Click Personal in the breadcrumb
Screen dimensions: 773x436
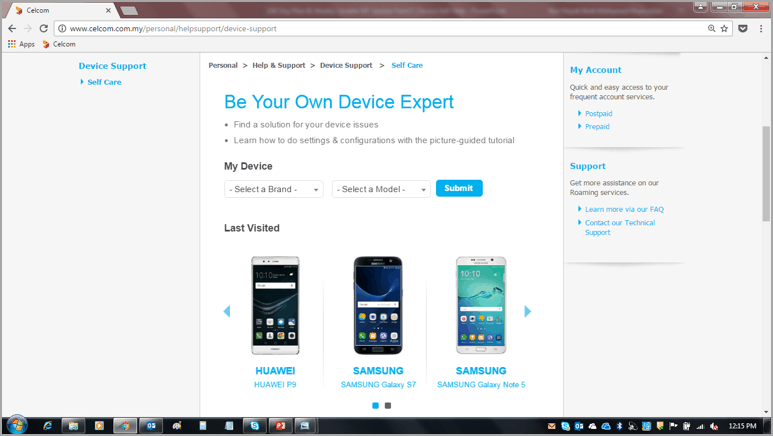223,65
